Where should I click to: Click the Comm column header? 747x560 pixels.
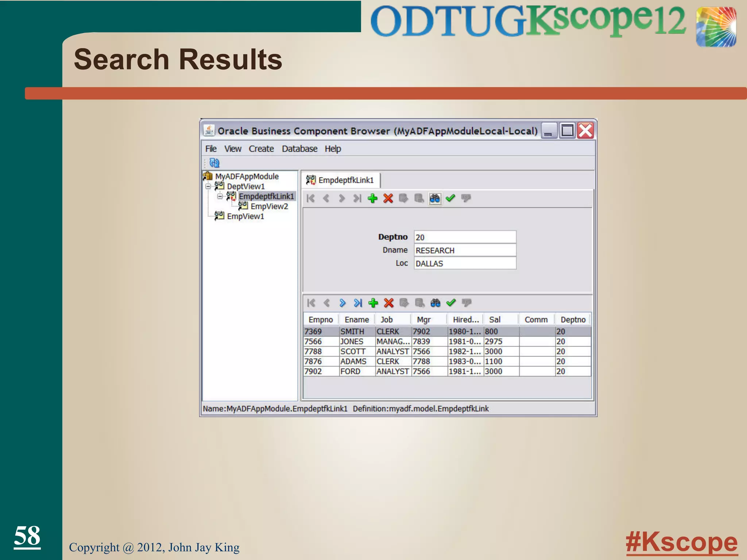pos(537,320)
